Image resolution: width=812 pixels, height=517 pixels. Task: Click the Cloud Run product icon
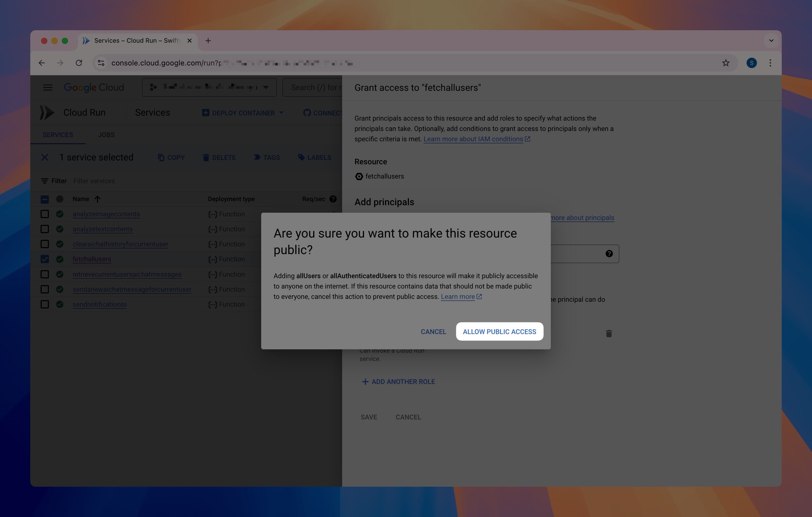(x=47, y=112)
